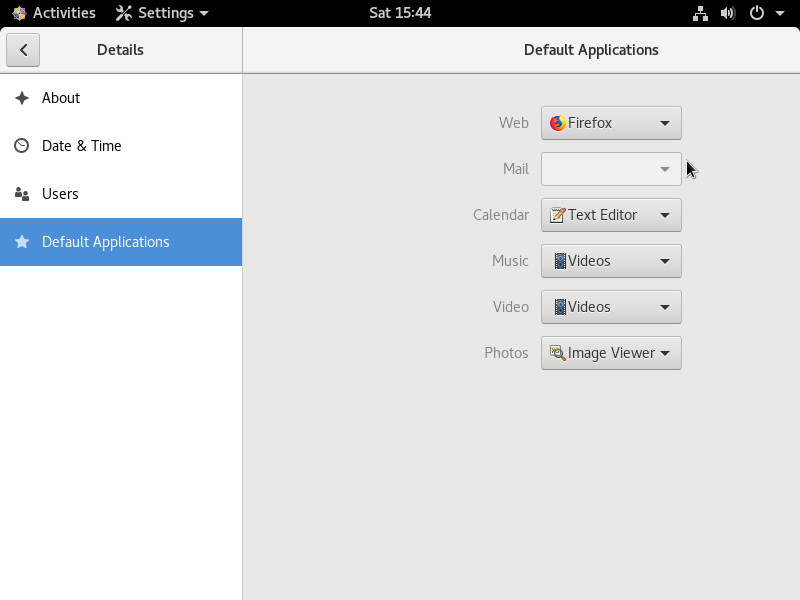Open the Activities overview button
This screenshot has width=800, height=600.
[54, 13]
